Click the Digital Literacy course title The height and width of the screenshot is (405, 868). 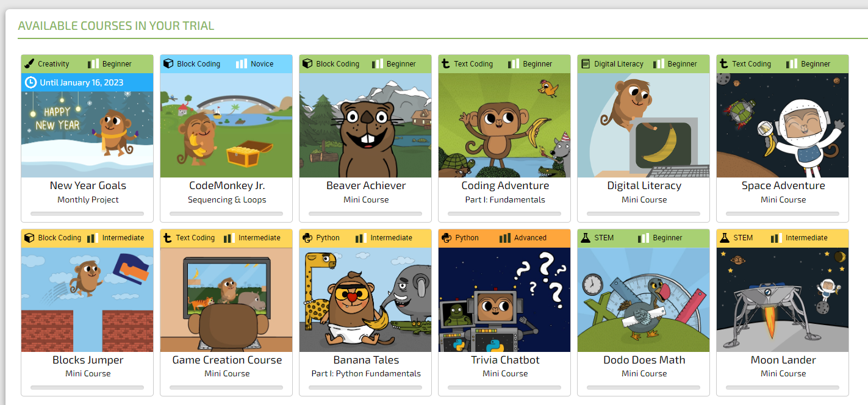[644, 185]
